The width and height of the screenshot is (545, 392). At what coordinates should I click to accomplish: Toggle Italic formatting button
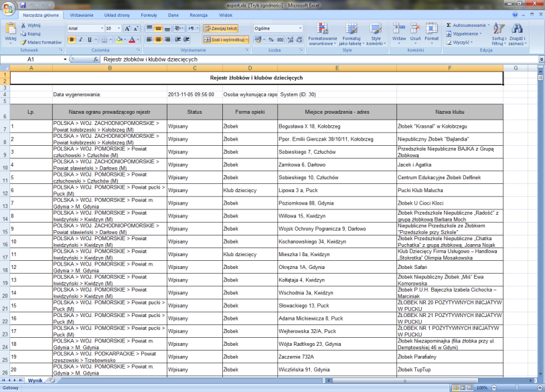coord(80,39)
